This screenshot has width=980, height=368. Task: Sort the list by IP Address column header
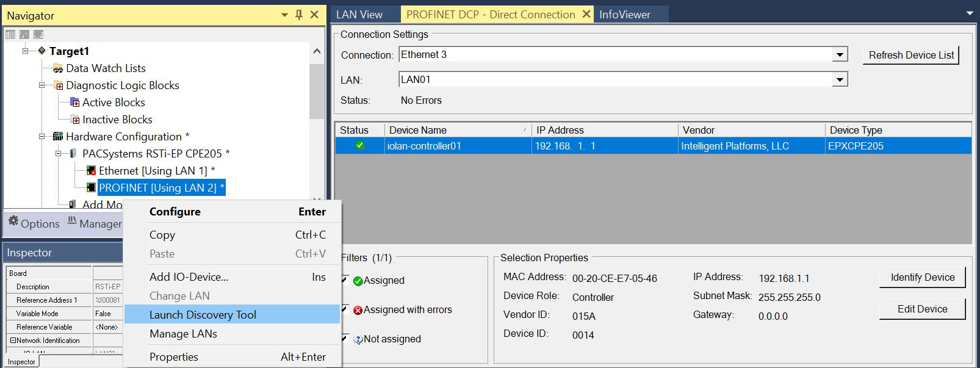(x=604, y=130)
